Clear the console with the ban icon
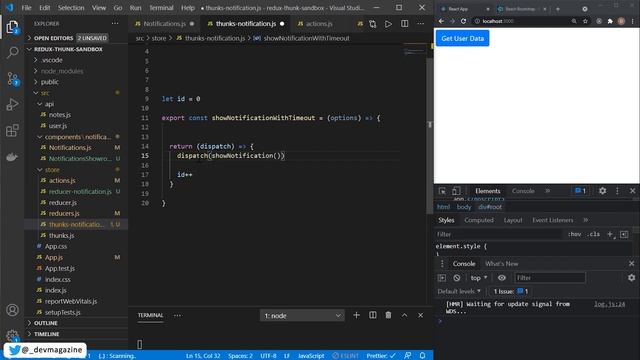Image resolution: width=640 pixels, height=360 pixels. pyautogui.click(x=457, y=278)
